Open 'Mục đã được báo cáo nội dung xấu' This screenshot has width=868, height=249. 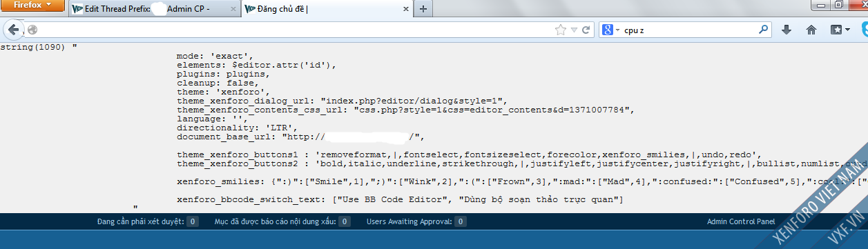(x=282, y=222)
